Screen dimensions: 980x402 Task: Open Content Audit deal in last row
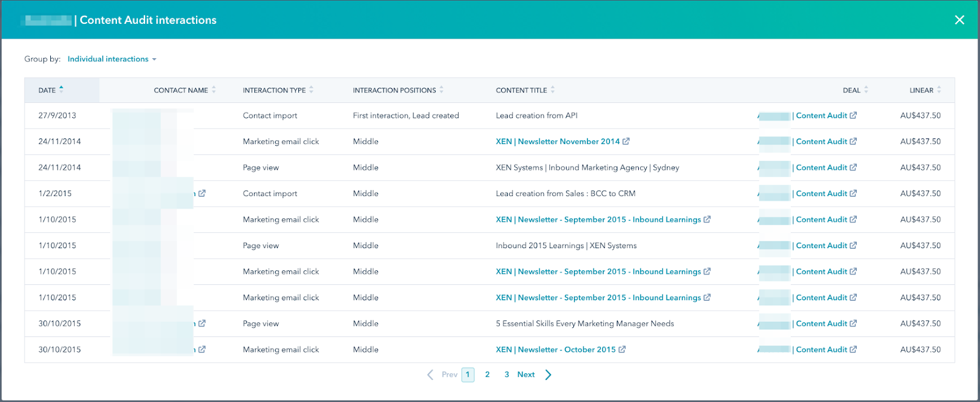tap(821, 350)
